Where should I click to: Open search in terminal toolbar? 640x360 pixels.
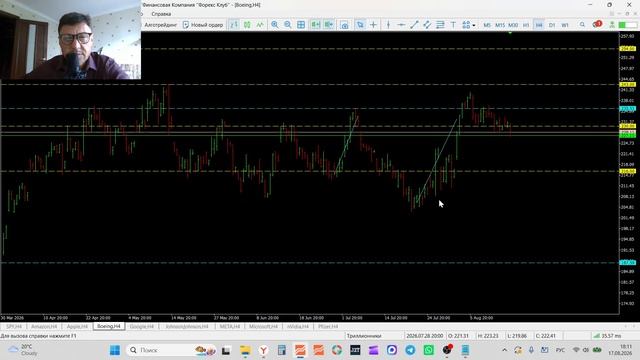582,25
